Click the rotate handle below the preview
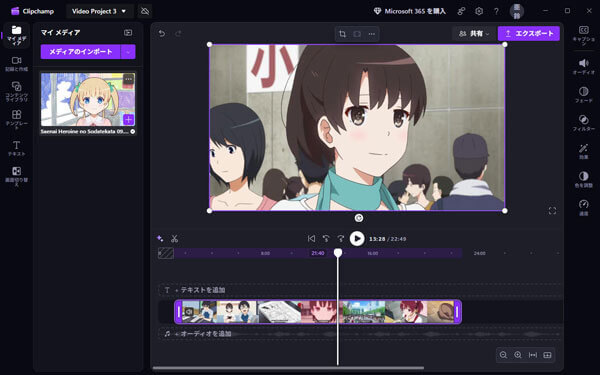This screenshot has width=600, height=375. coord(359,218)
